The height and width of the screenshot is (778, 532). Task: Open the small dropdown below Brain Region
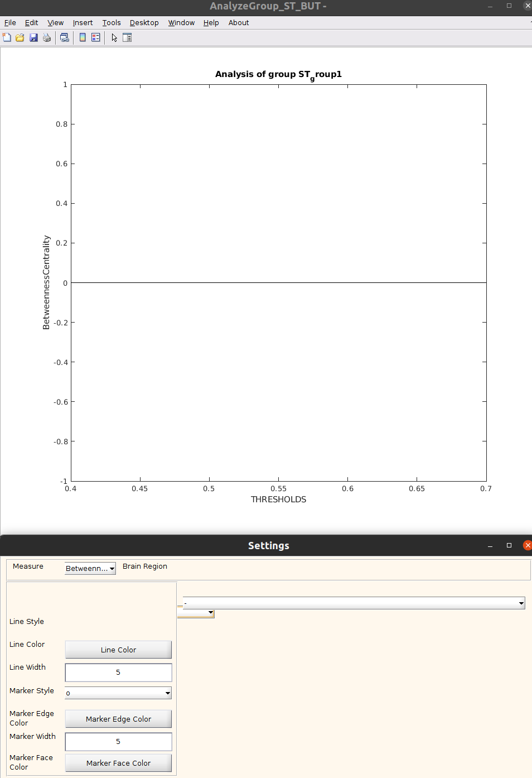(x=196, y=613)
